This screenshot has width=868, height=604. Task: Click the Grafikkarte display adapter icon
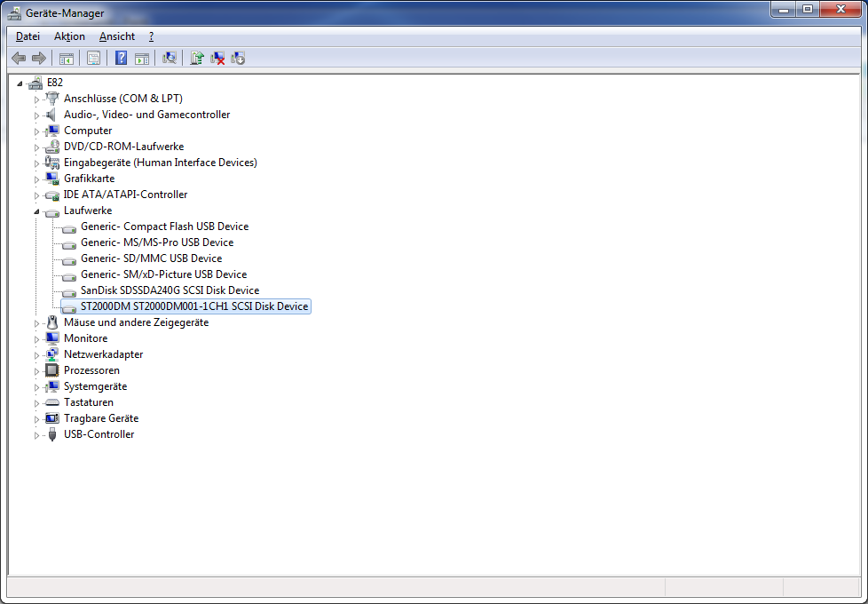coord(52,179)
